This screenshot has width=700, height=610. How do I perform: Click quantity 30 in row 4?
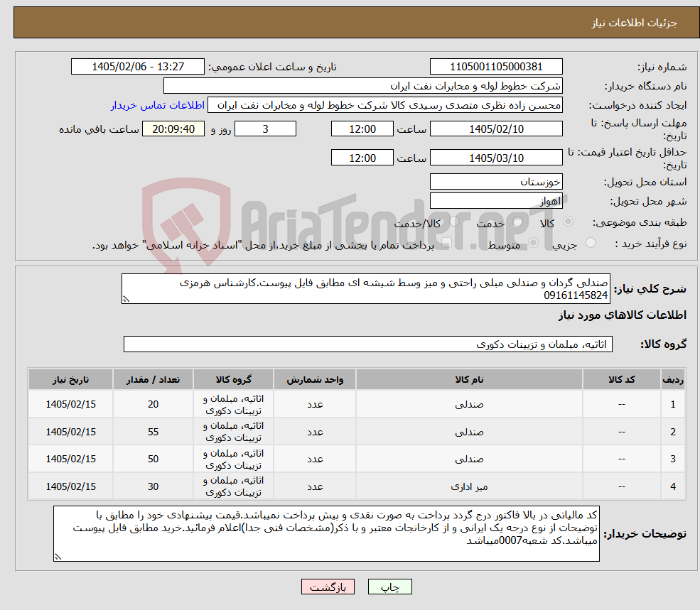(153, 486)
